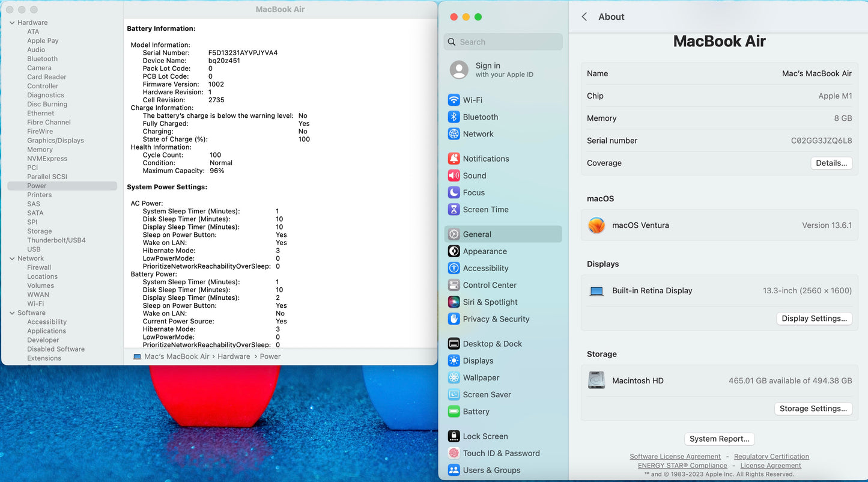The height and width of the screenshot is (482, 868).
Task: Select NVMExpress in the Hardware list
Action: (x=47, y=159)
